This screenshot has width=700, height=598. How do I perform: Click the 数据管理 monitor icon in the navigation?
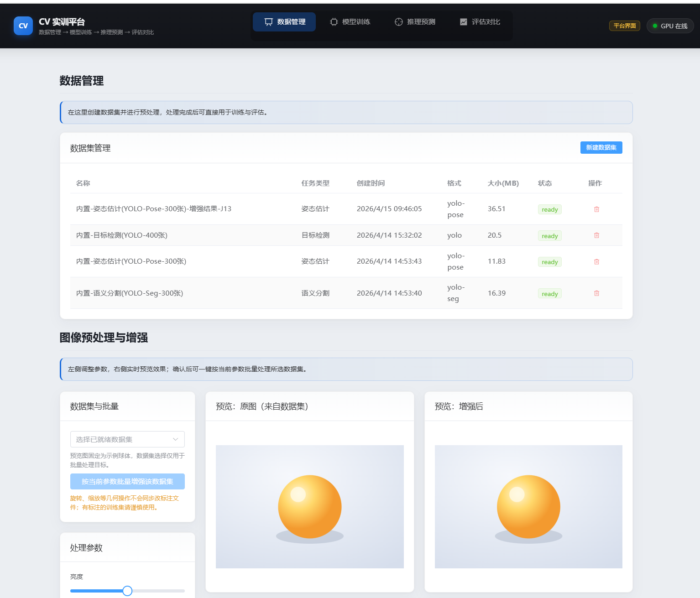[267, 21]
